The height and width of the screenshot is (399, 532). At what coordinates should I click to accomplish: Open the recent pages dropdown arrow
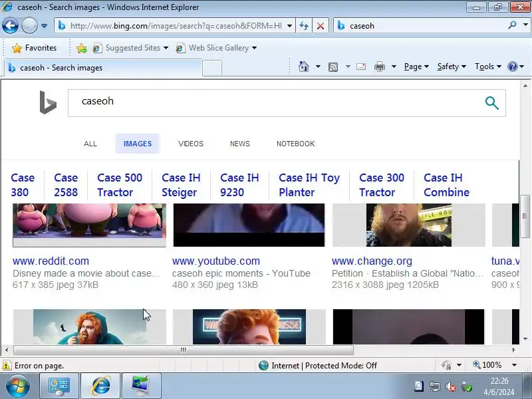tap(44, 26)
